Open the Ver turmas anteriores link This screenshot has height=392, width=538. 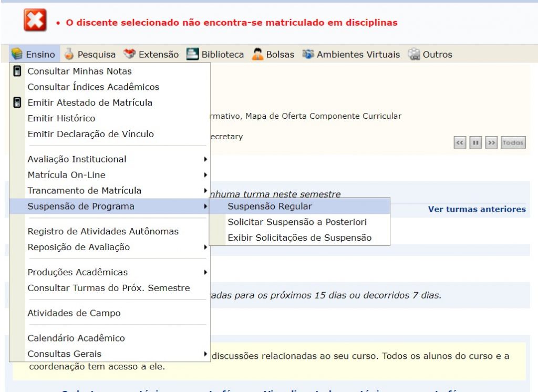point(477,209)
